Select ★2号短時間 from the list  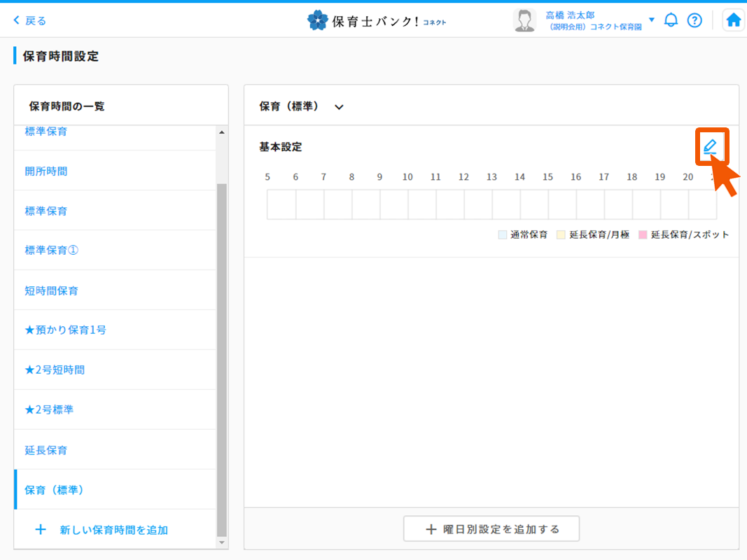click(x=55, y=370)
